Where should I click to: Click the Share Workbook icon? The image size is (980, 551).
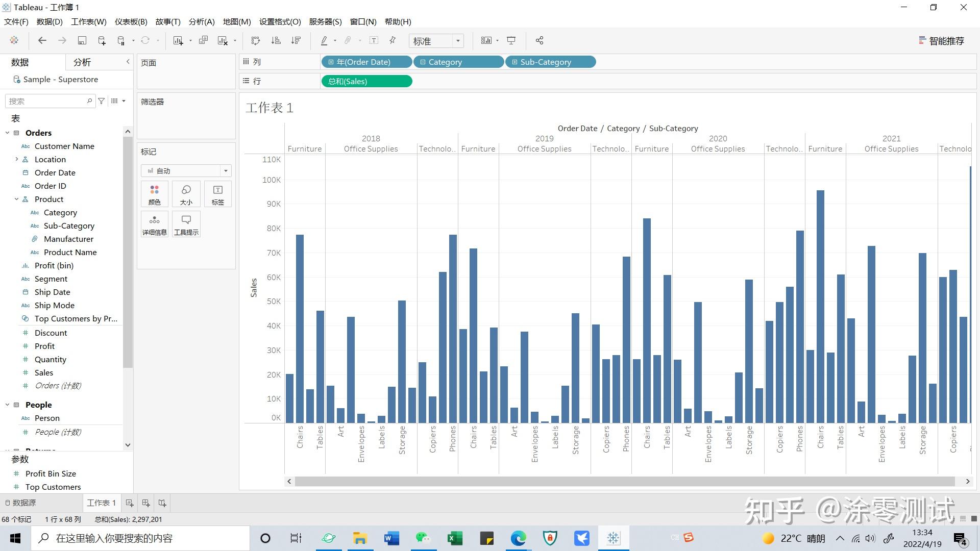coord(539,40)
